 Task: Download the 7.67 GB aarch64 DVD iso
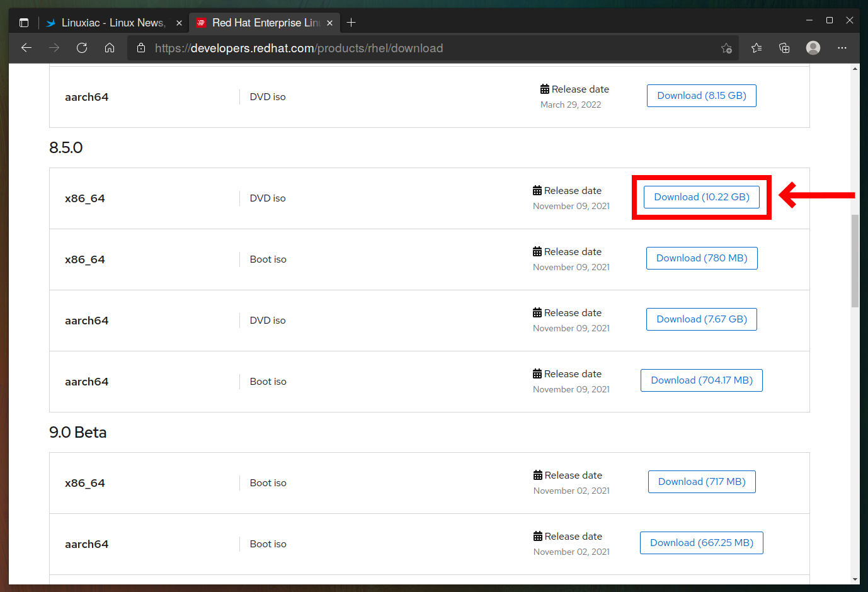(x=701, y=319)
